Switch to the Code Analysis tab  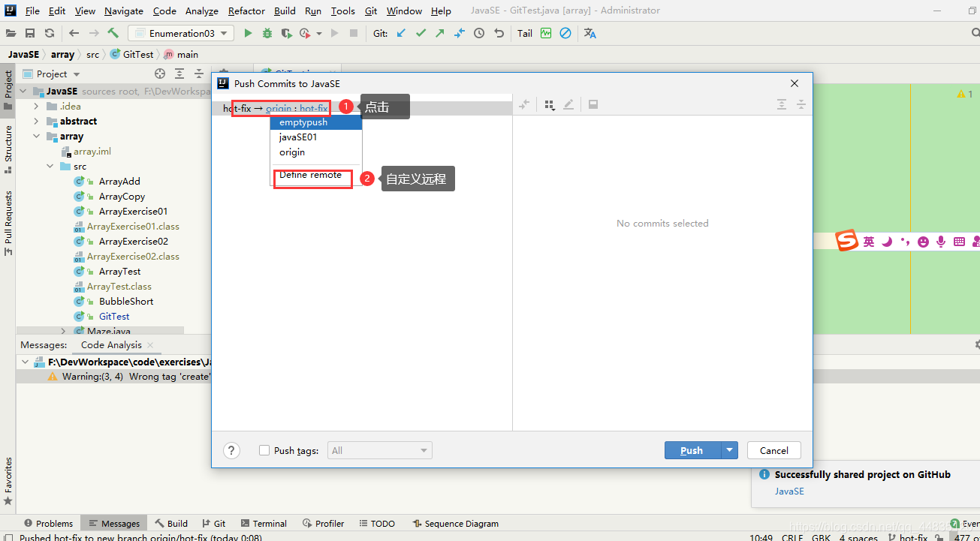[111, 344]
